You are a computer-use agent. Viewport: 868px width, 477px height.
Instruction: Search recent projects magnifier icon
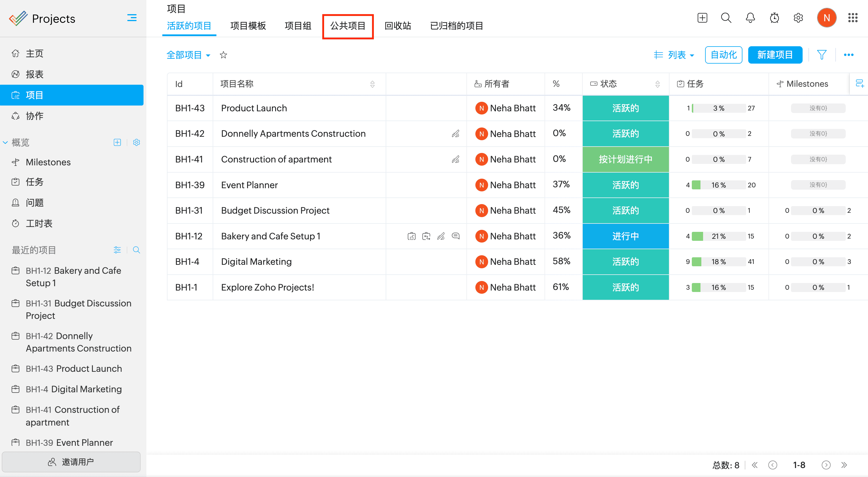[x=137, y=250]
